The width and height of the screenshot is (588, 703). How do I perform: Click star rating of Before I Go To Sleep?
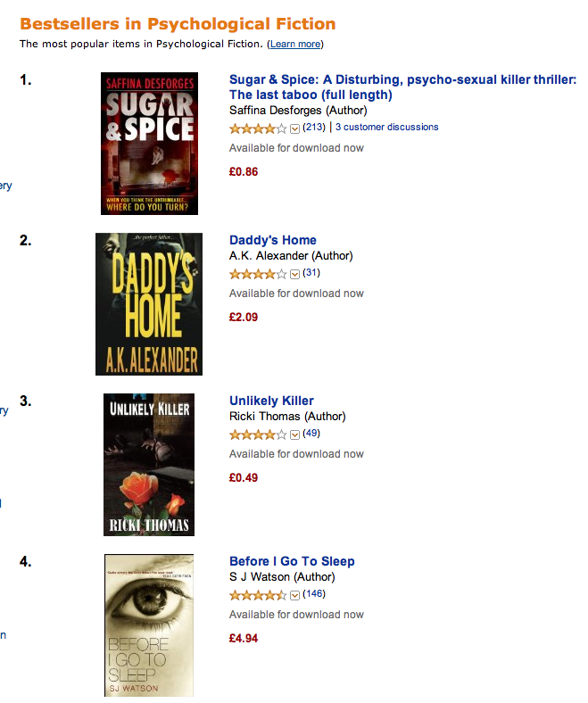(258, 595)
